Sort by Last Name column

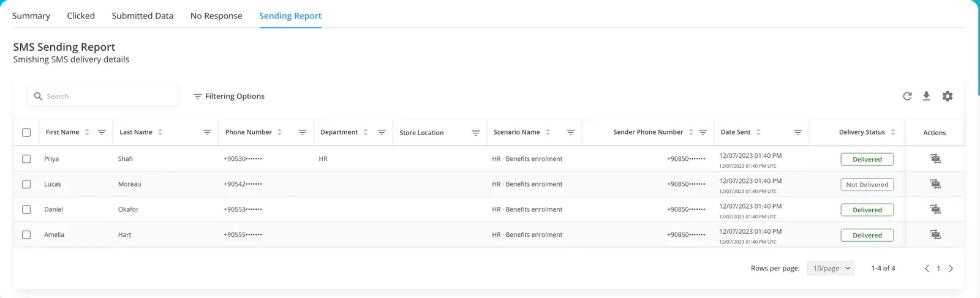click(160, 132)
